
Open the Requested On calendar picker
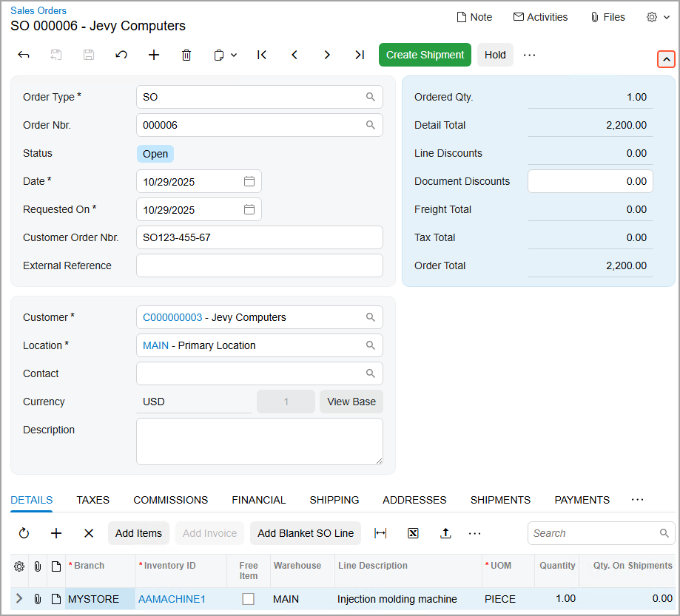249,209
